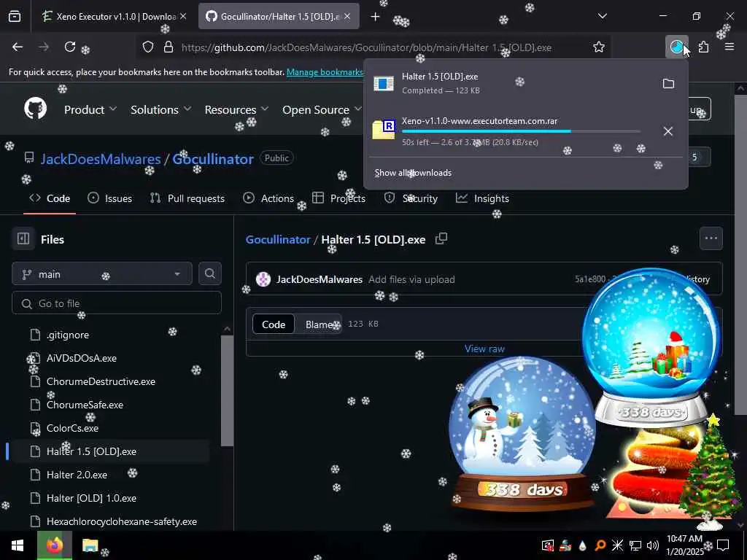Open Gocullinator repository link
Screen dimensions: 747x560
[212, 159]
